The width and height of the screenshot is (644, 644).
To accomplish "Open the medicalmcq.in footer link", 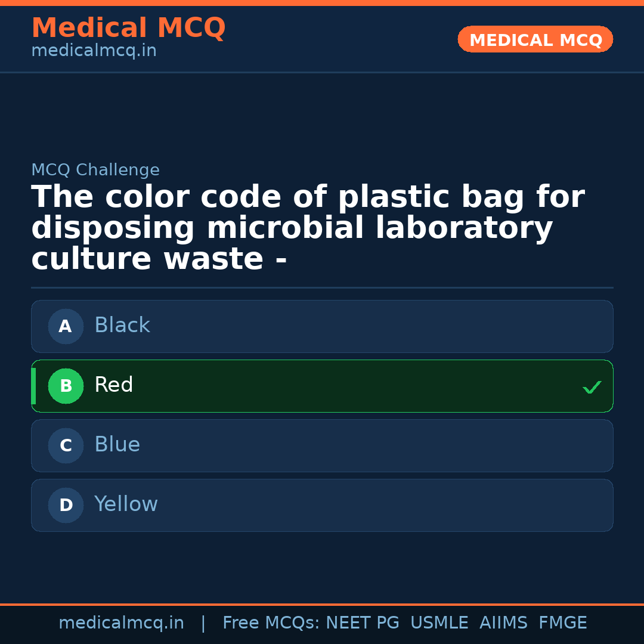I will pos(122,622).
